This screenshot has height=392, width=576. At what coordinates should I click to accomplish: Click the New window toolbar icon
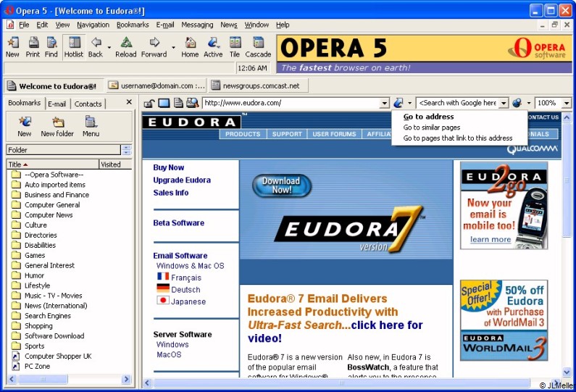(12, 47)
